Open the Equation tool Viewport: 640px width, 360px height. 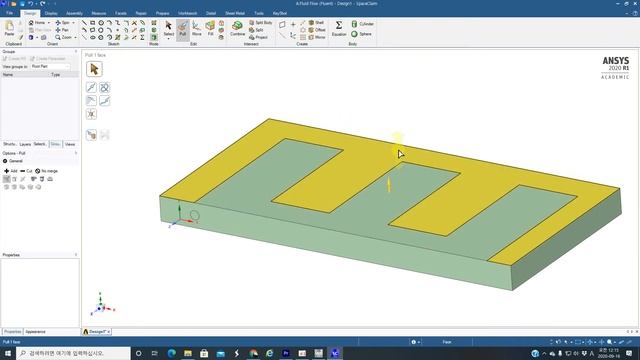click(339, 29)
